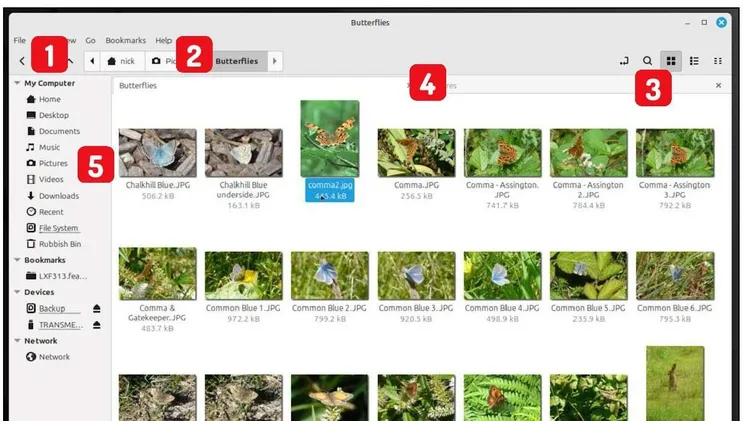This screenshot has width=750, height=421.
Task: Click the highlighted comma2.jpg file name
Action: pyautogui.click(x=330, y=185)
